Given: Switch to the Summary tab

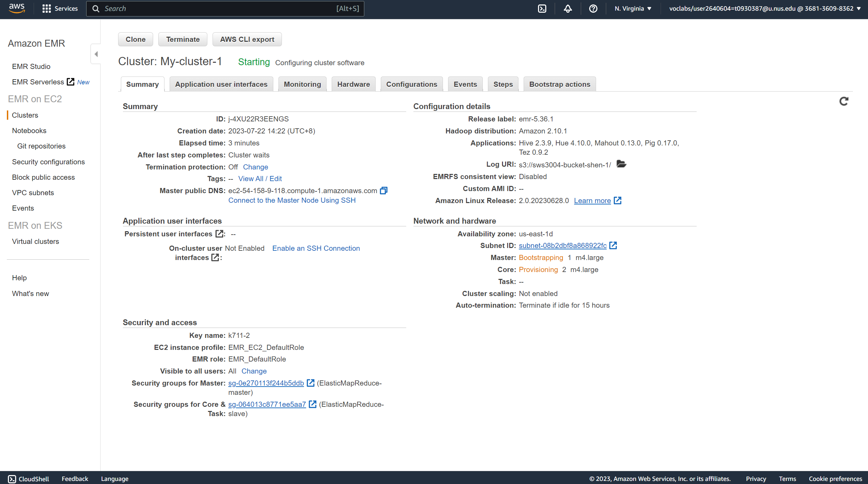Looking at the screenshot, I should click(x=142, y=84).
